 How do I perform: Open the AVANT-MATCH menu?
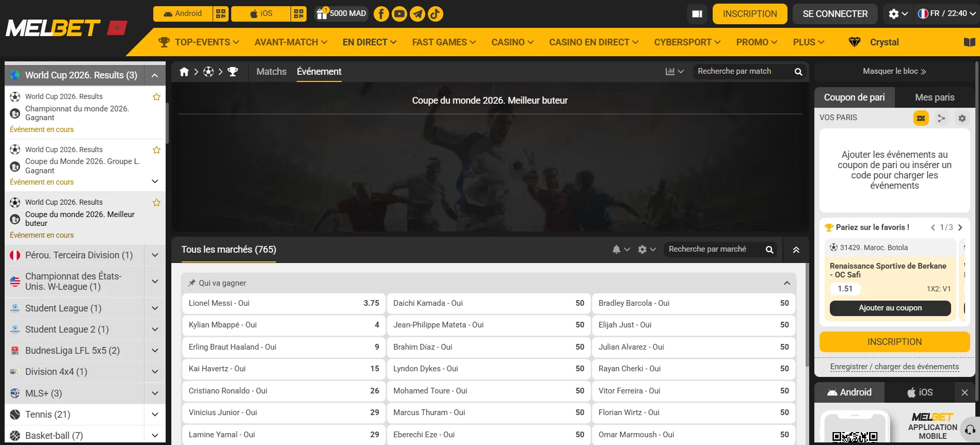coord(291,42)
